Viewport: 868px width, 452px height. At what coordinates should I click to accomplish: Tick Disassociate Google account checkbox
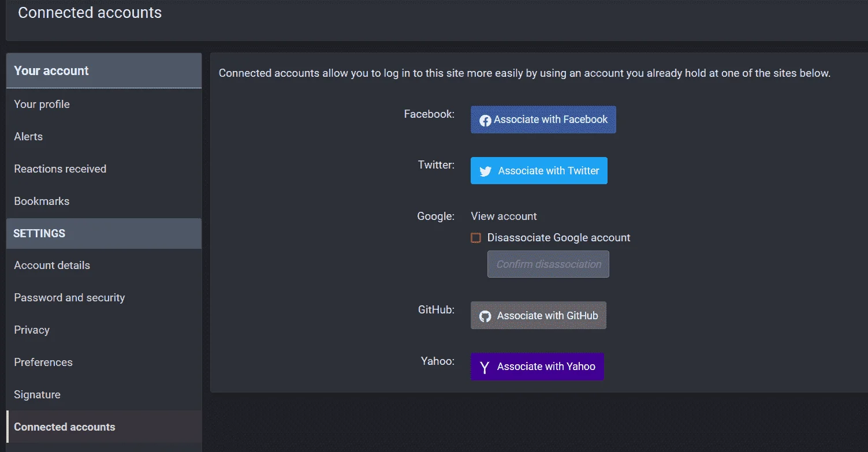coord(476,238)
